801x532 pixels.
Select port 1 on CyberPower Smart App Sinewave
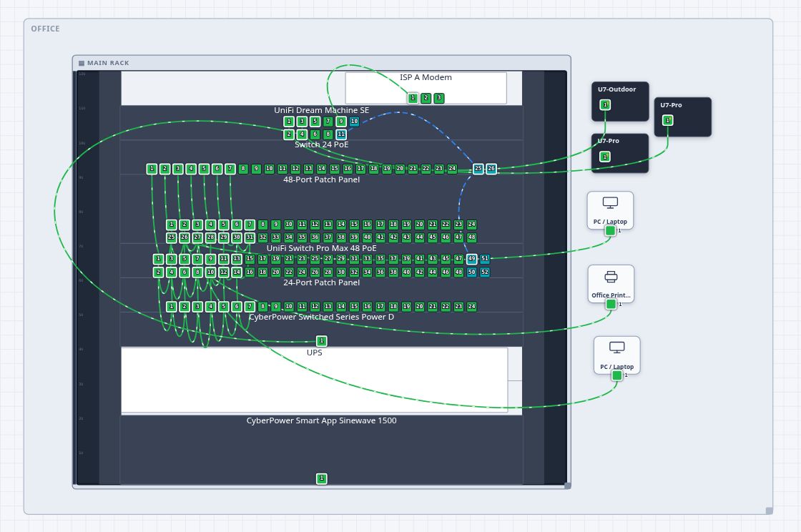tap(321, 478)
